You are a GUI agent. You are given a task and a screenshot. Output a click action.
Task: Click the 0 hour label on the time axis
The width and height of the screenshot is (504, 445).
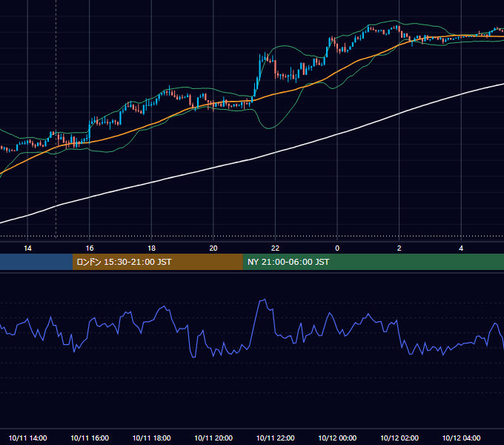pyautogui.click(x=337, y=248)
